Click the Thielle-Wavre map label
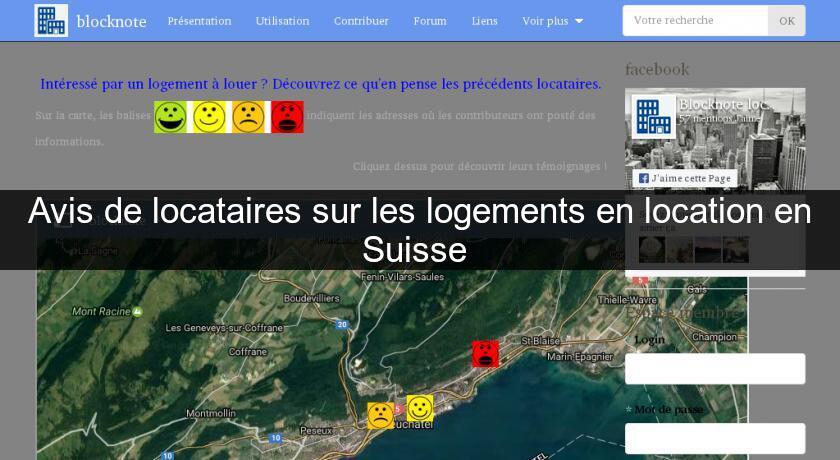 coord(627,300)
